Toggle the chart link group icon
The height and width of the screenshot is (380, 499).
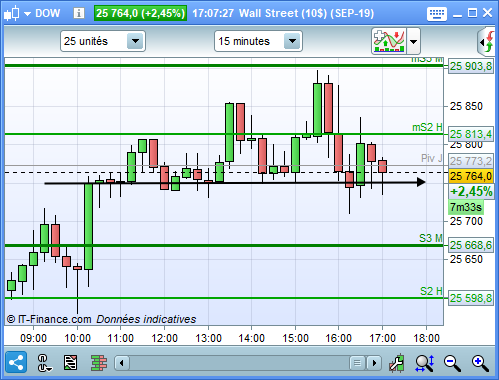point(44,363)
